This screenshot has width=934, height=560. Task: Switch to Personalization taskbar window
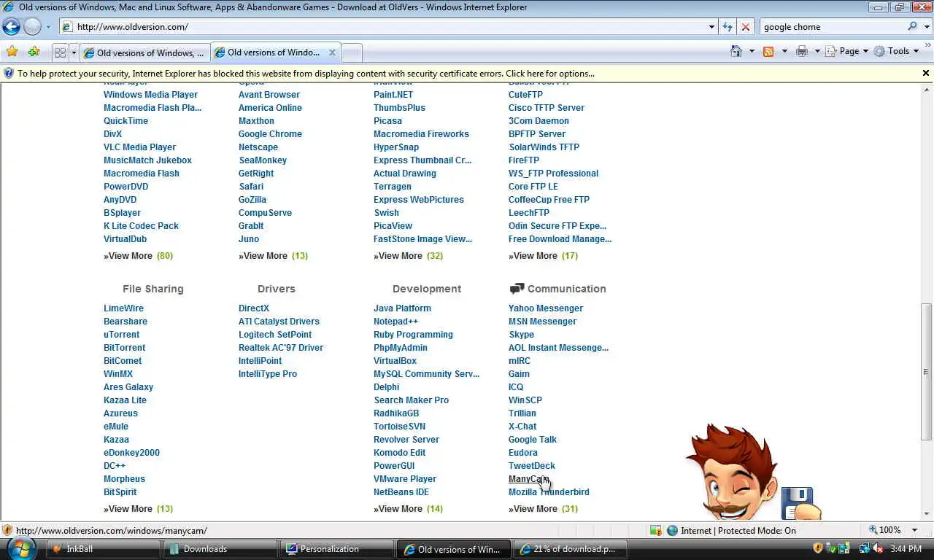[337, 549]
